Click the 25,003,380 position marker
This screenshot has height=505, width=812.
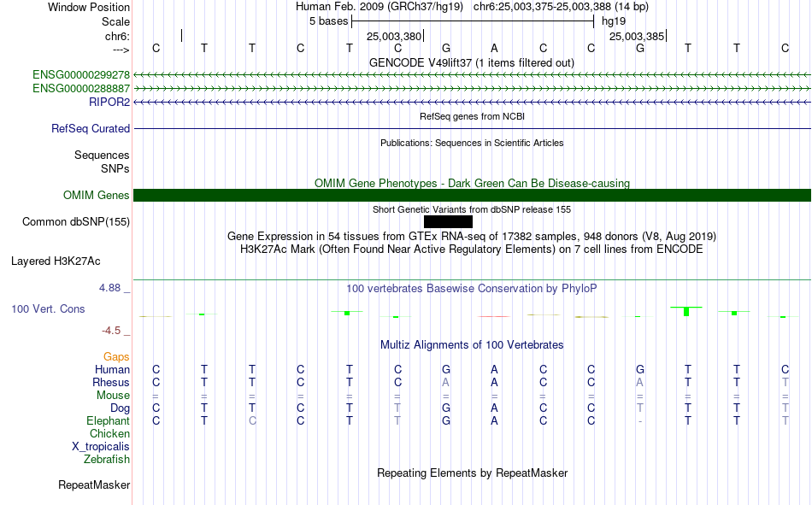point(394,36)
